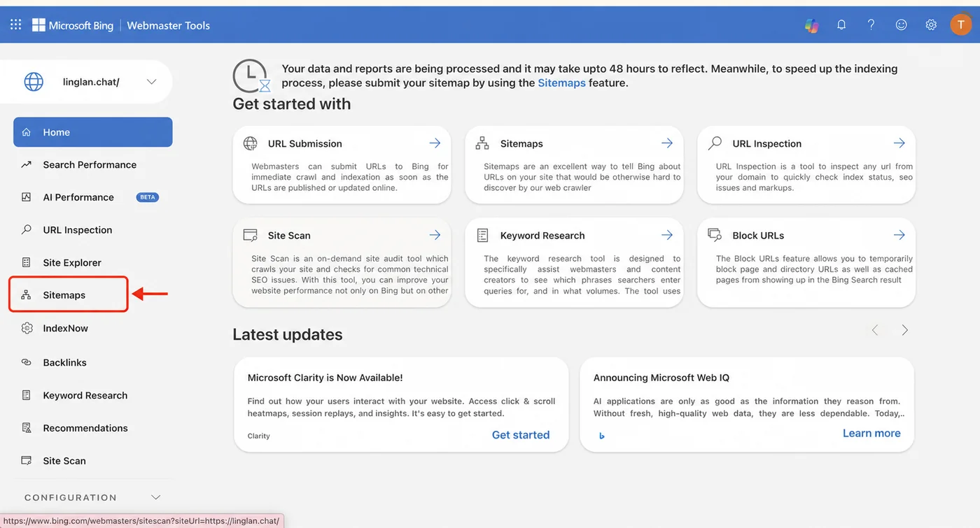Click the Webmaster Tools header title

click(x=169, y=25)
